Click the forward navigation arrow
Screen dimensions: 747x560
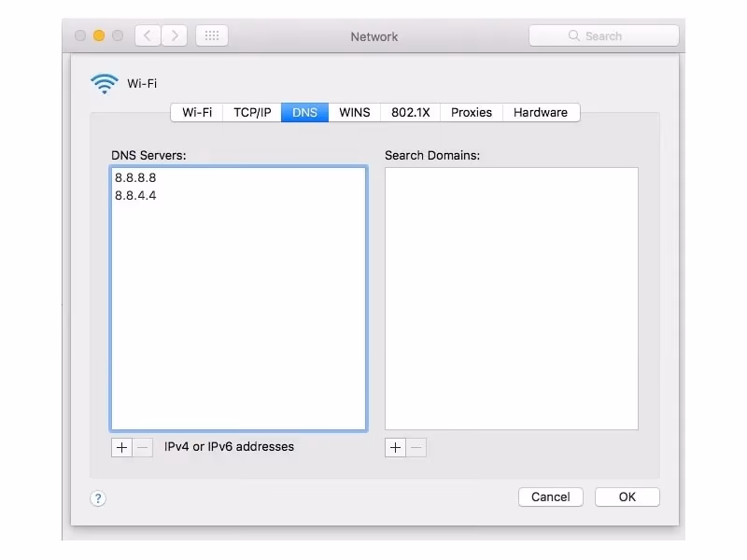click(175, 35)
